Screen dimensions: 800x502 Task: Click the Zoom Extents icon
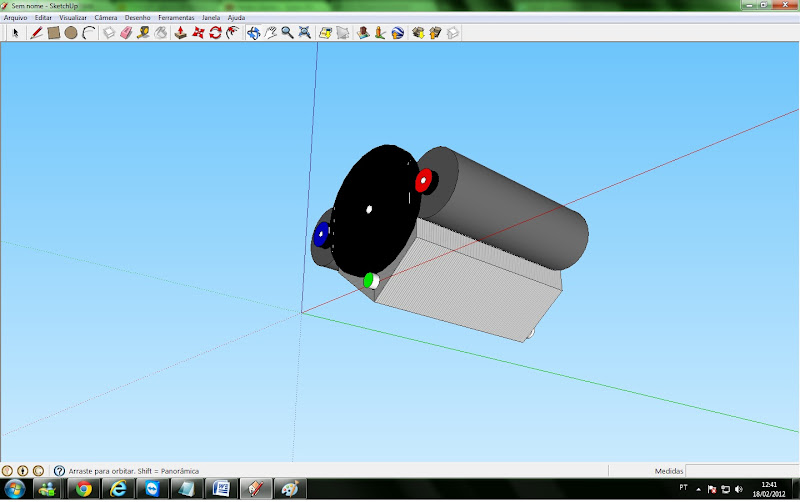pyautogui.click(x=305, y=33)
